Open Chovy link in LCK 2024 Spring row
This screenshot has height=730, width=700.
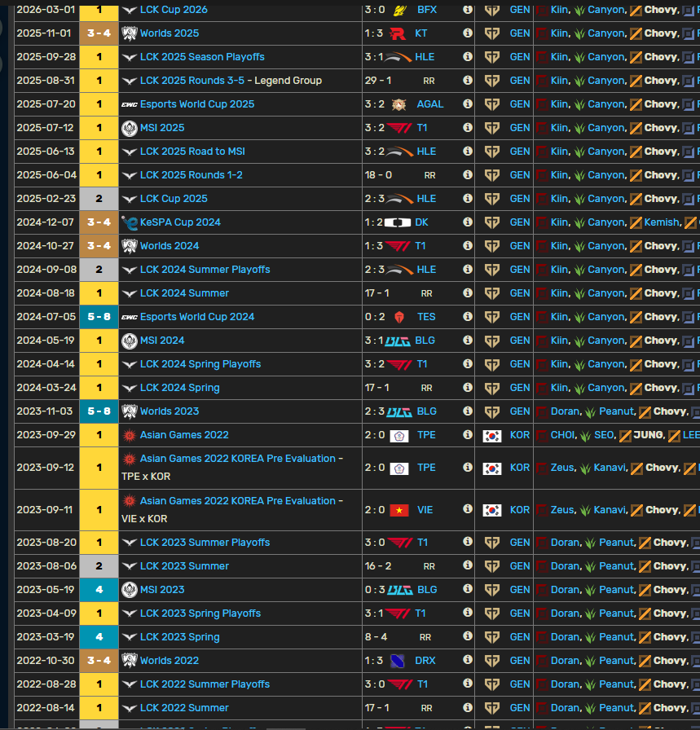[x=661, y=388]
